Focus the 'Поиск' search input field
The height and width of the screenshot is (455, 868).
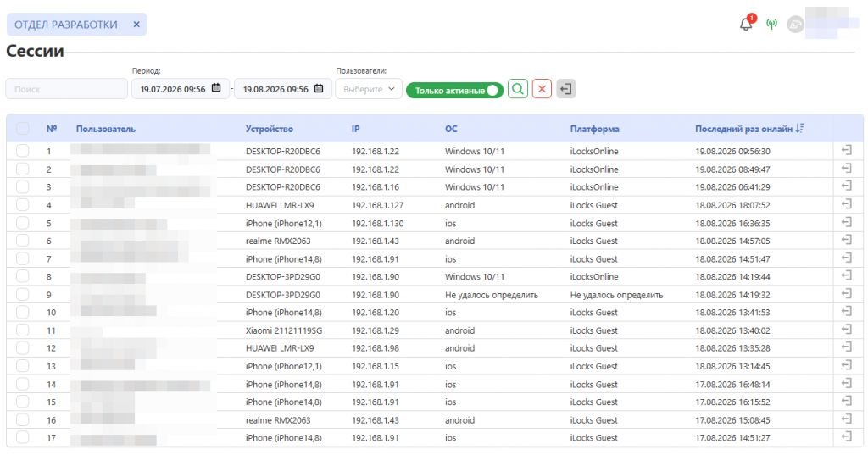coord(66,89)
